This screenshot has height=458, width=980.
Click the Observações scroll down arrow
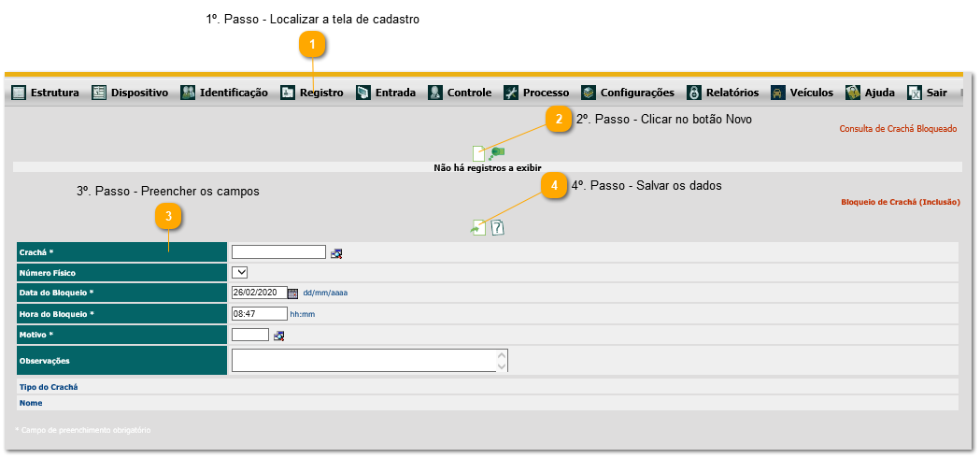pos(502,366)
